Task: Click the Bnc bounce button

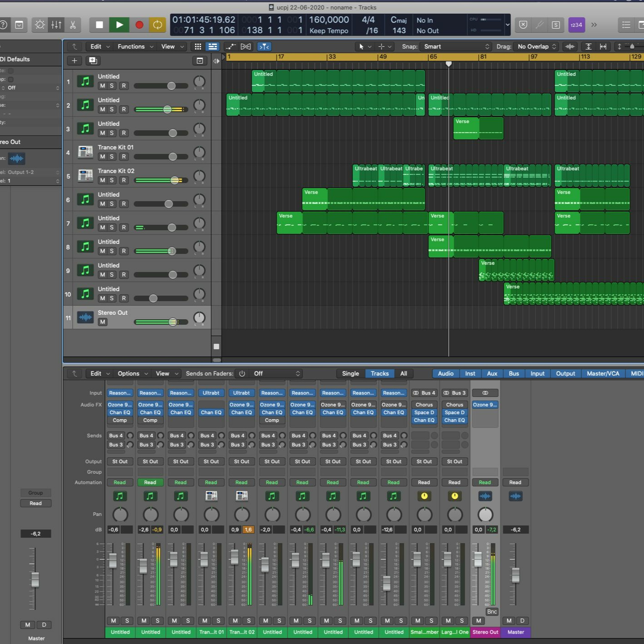Action: 492,612
